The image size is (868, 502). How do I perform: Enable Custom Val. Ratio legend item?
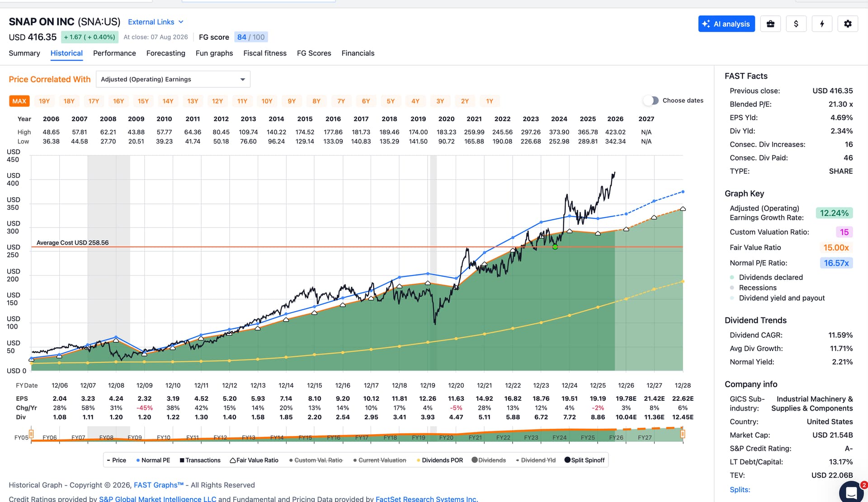[x=316, y=460]
